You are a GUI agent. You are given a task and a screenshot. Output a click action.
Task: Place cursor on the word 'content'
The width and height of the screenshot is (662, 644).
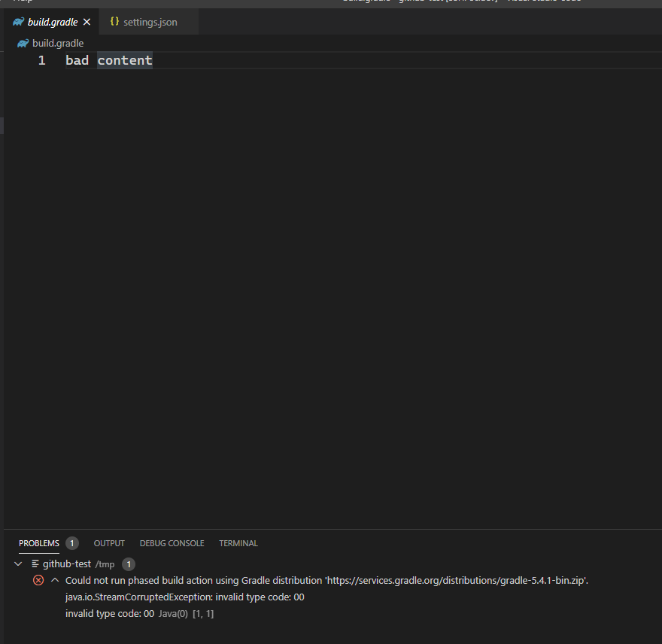(125, 60)
